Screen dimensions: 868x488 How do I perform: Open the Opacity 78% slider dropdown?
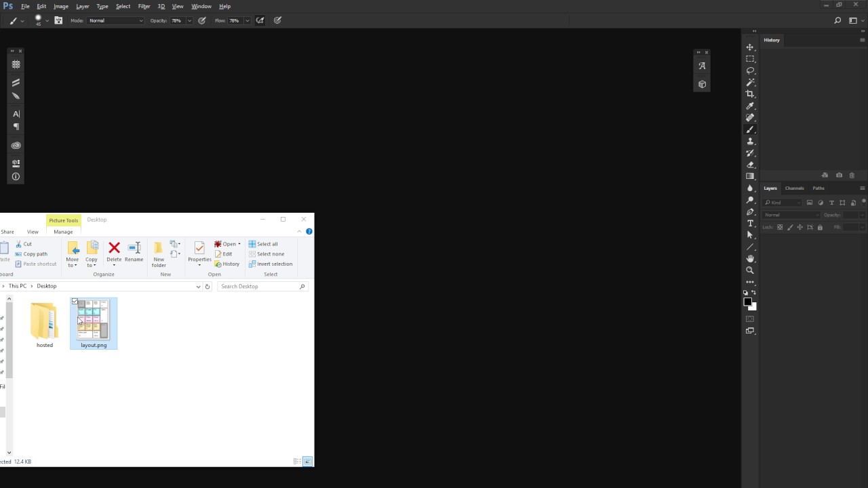189,20
